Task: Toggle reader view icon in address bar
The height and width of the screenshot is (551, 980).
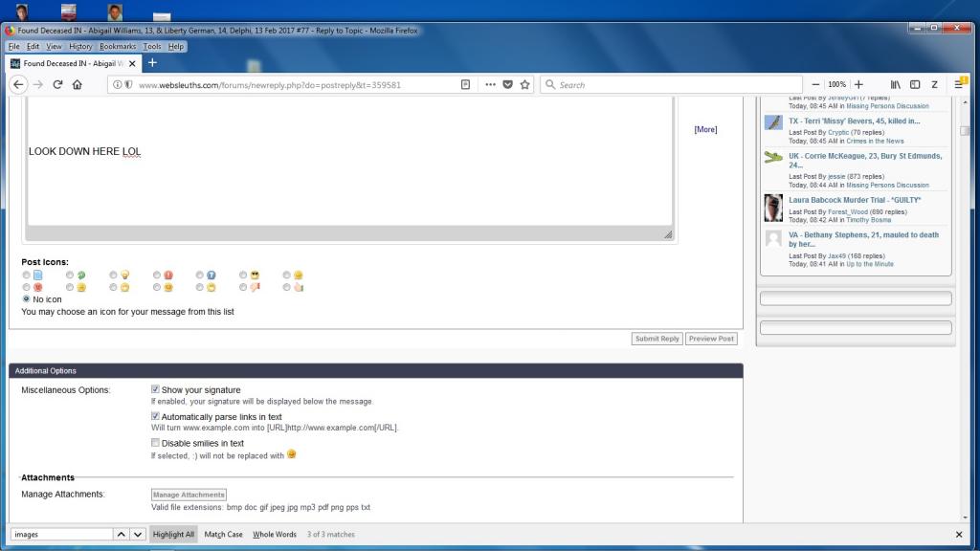Action: 466,84
